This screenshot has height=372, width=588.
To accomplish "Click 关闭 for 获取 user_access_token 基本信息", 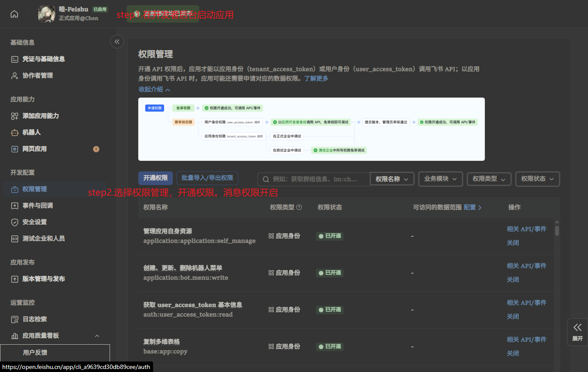I will [x=513, y=317].
